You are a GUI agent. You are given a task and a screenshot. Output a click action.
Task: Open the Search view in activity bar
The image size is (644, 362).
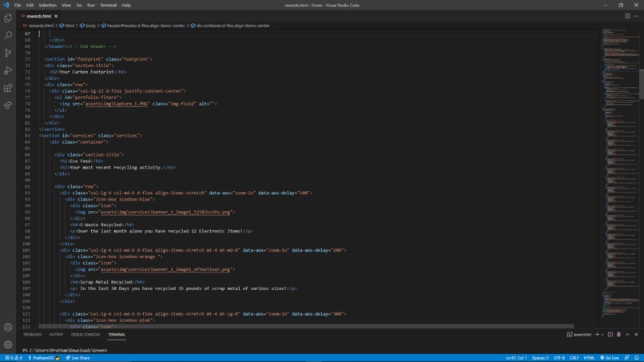click(8, 35)
